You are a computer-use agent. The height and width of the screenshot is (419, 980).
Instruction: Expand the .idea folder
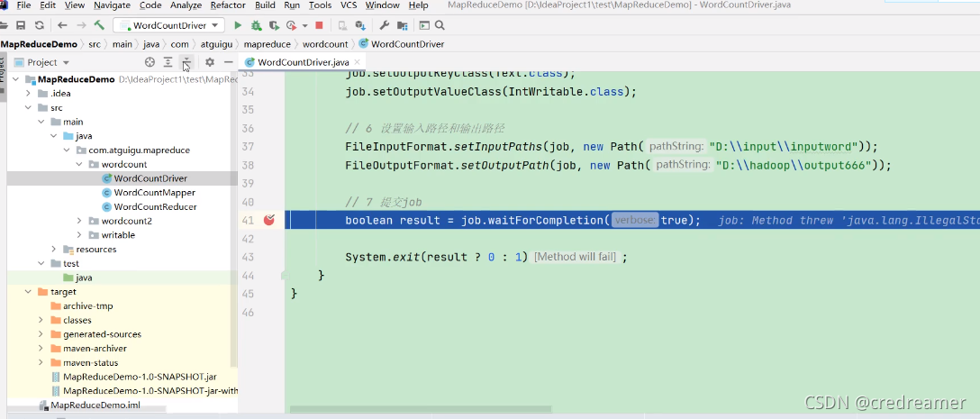pos(29,94)
